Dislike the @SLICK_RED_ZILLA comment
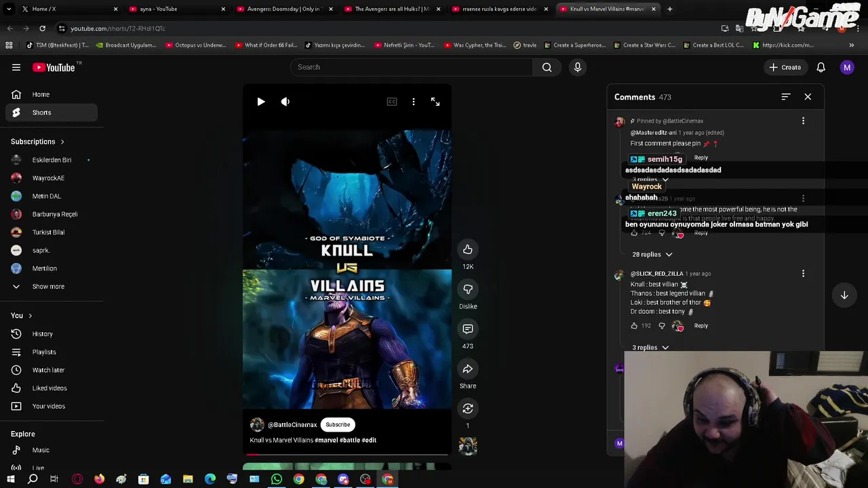Viewport: 868px width, 488px height. click(x=662, y=326)
